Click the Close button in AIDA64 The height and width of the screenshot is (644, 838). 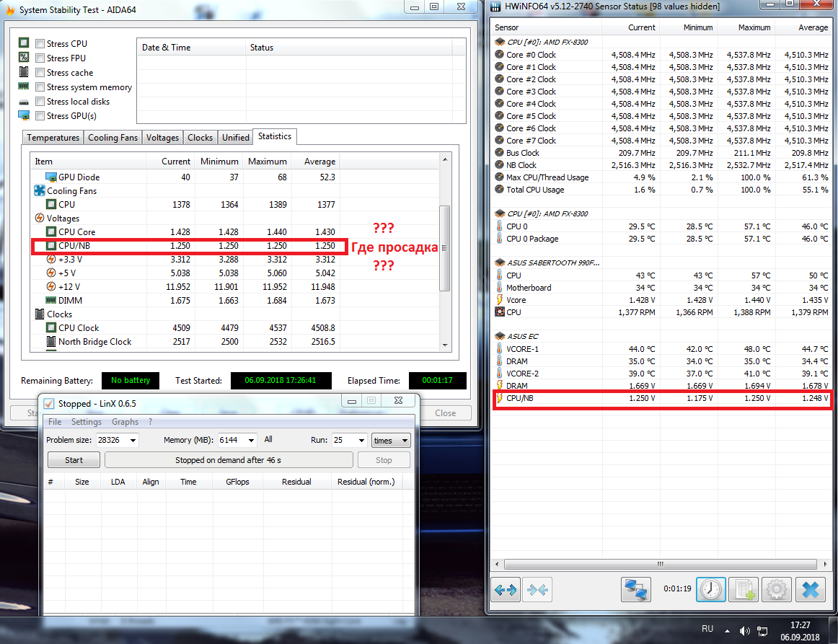445,413
